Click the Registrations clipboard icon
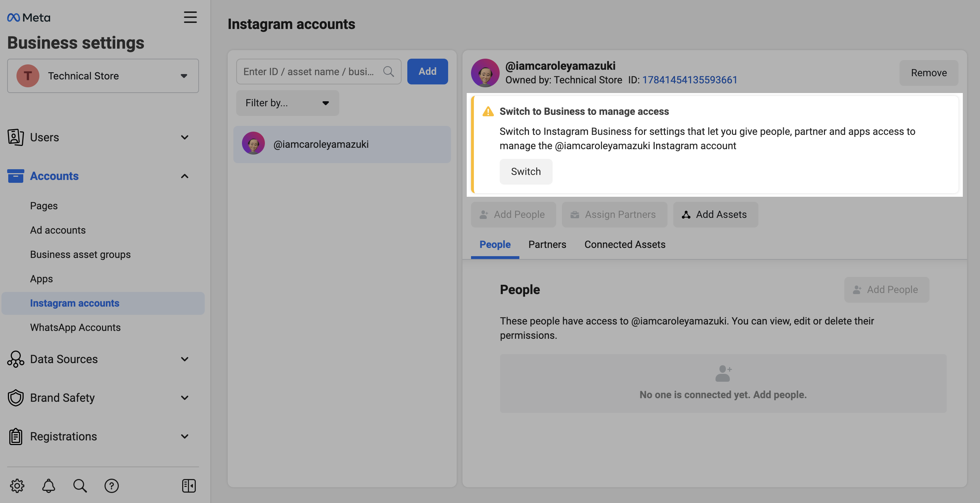 16,436
